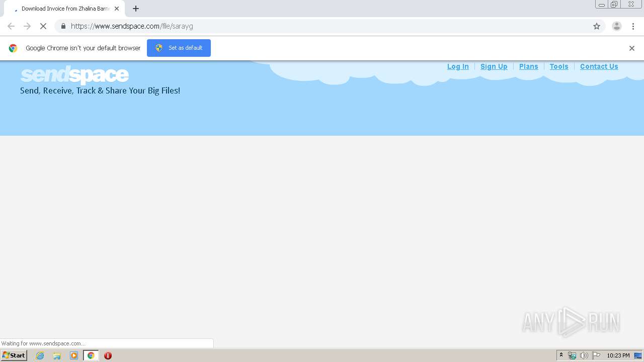Open the Contact Us link
The height and width of the screenshot is (362, 644).
point(599,66)
